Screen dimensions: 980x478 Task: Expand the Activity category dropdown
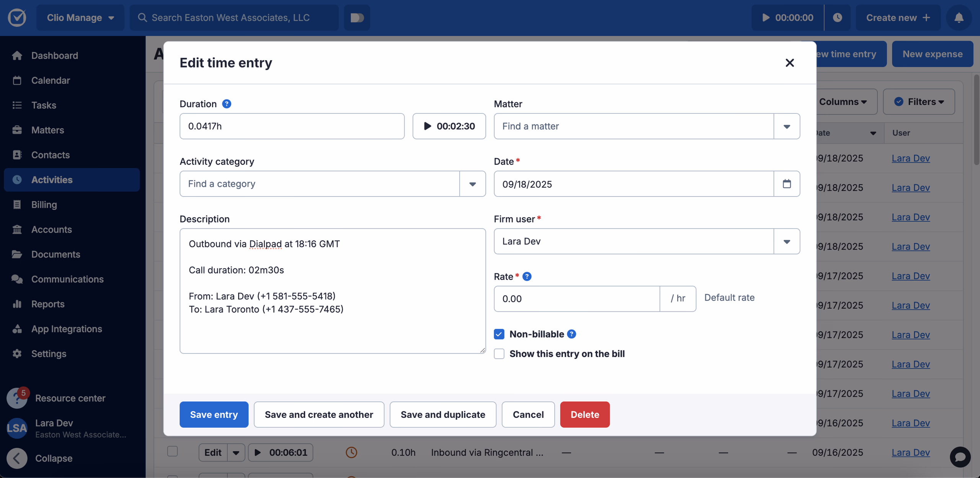(472, 184)
